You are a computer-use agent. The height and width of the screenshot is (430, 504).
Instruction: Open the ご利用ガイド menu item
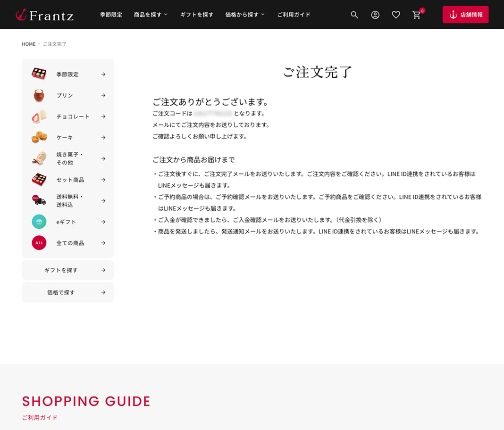pyautogui.click(x=294, y=15)
